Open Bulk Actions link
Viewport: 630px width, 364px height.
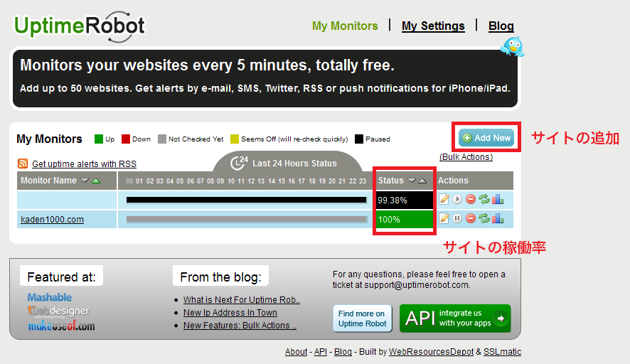(466, 157)
